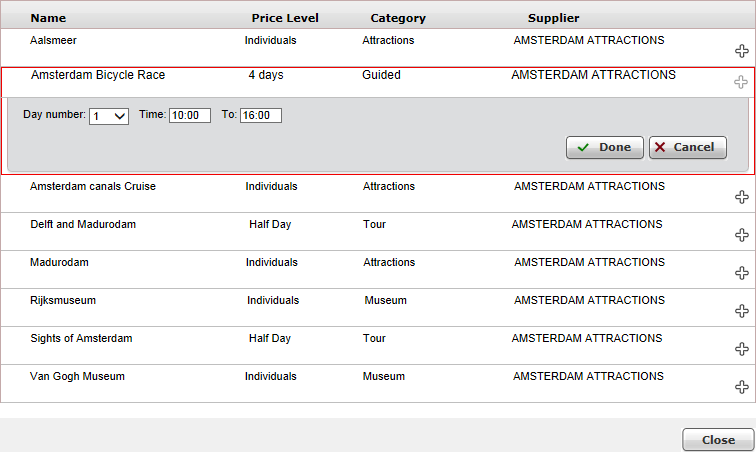Add Delft and Madurodam using plus icon

point(741,235)
